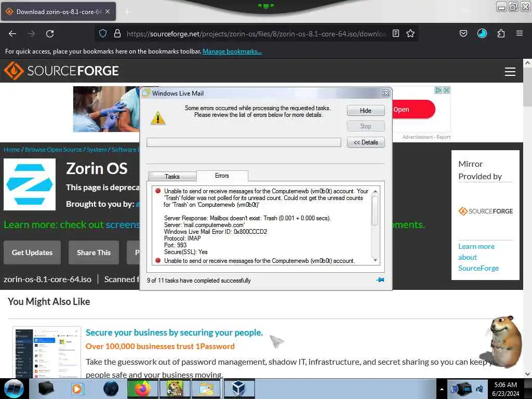
Task: Switch to the Tasks tab
Action: (x=172, y=177)
